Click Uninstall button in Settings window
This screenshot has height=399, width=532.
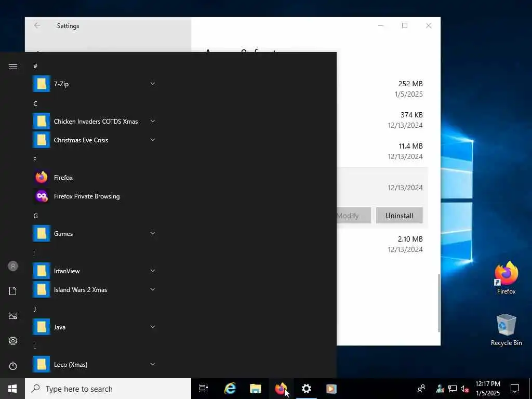tap(400, 216)
